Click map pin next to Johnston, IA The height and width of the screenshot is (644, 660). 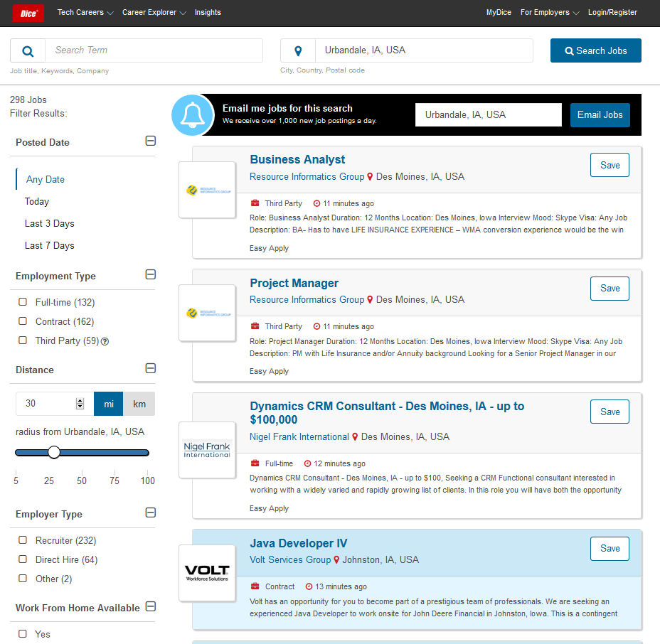[x=336, y=560]
